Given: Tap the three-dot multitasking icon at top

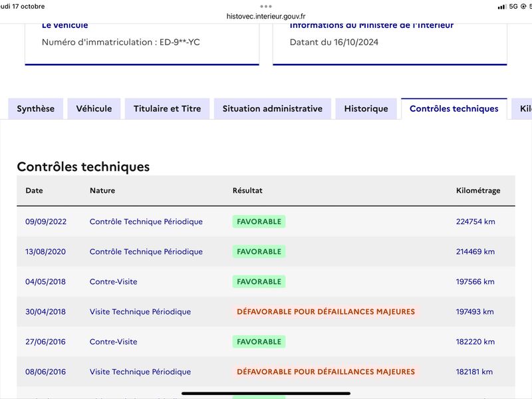Looking at the screenshot, I should click(266, 6).
